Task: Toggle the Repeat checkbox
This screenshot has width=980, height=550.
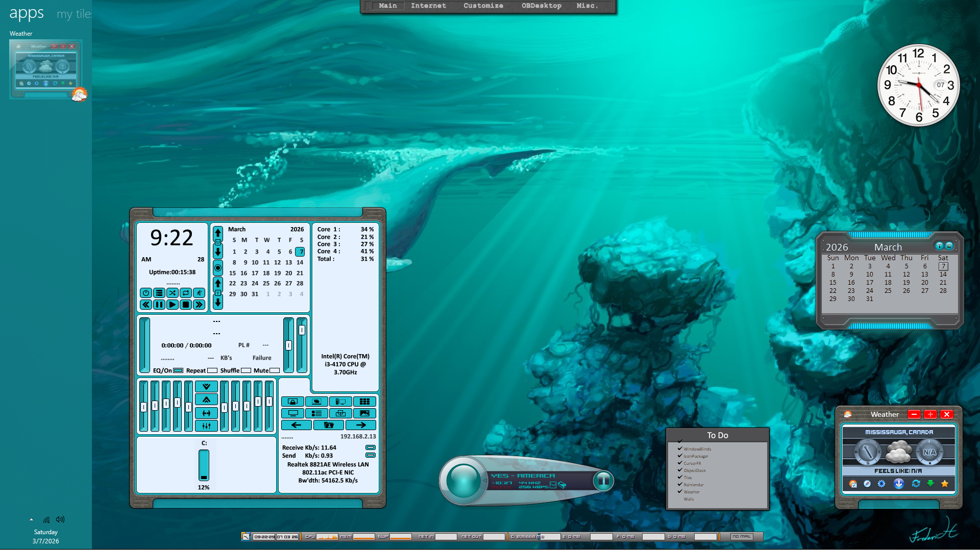Action: tap(212, 370)
